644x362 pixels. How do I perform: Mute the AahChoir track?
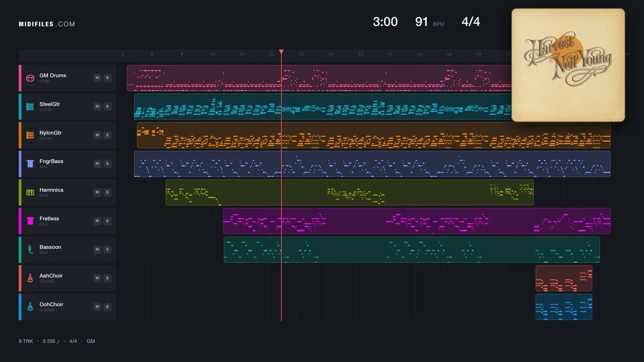[97, 278]
